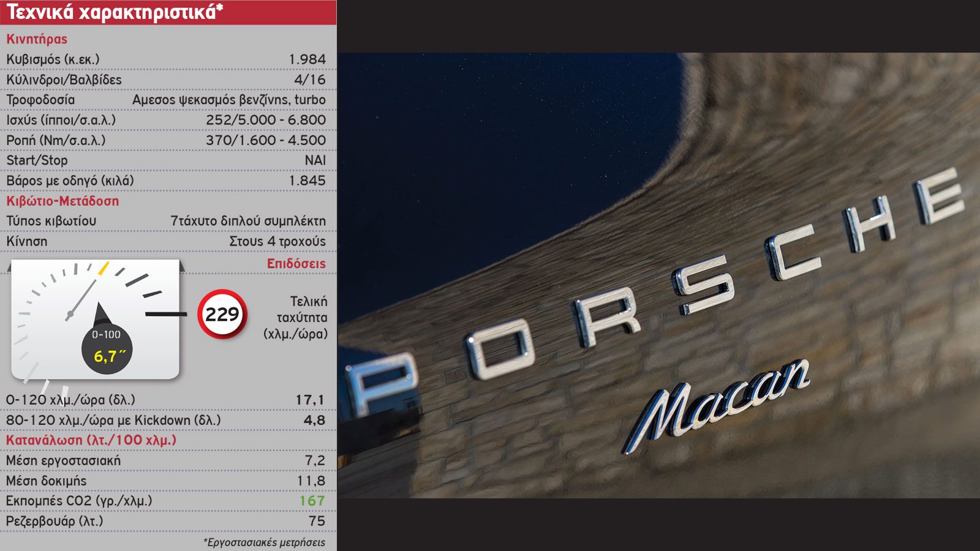Click the value 7,2
The height and width of the screenshot is (551, 980).
[315, 460]
